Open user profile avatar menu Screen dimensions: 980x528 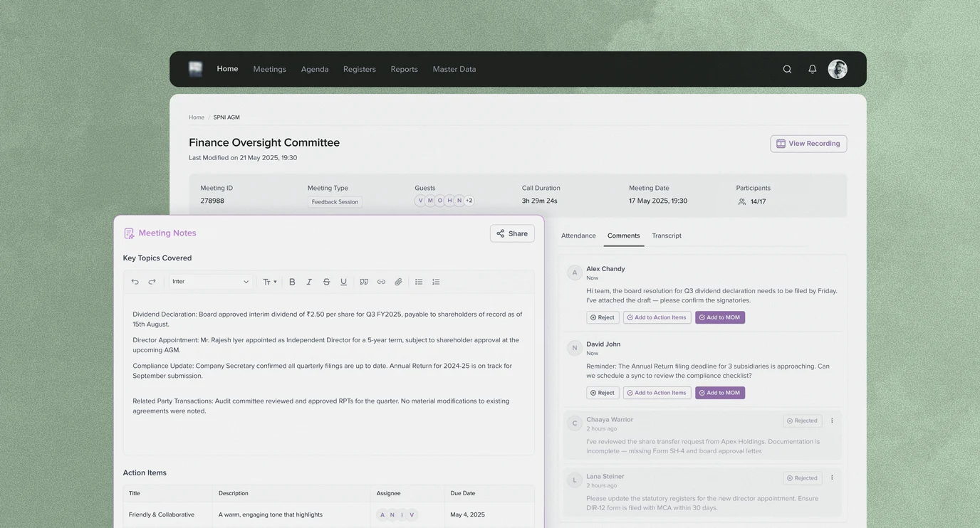click(838, 69)
